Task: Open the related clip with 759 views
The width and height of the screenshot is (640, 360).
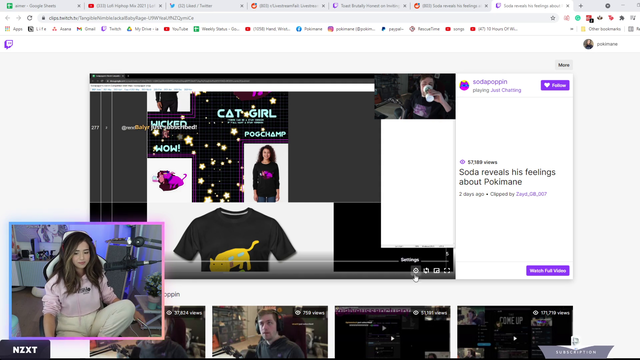Action: pos(270,331)
